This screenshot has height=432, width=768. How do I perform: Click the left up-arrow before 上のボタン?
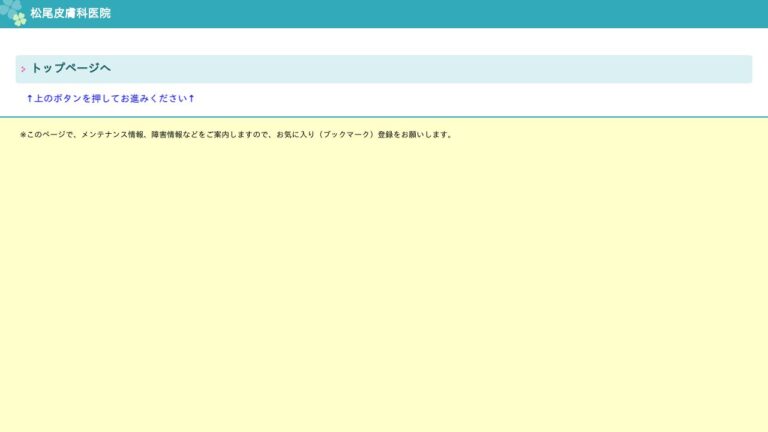[x=30, y=98]
